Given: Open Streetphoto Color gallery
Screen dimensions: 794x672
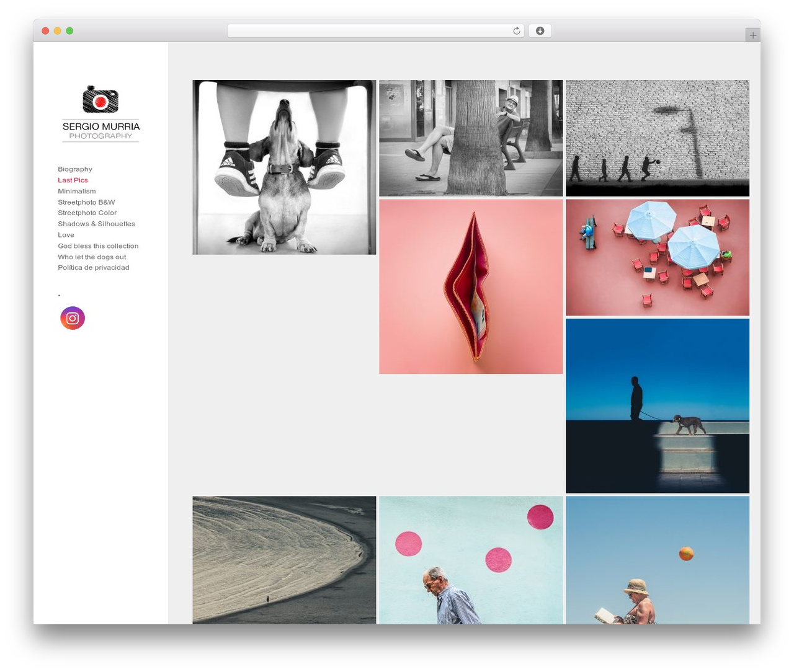Looking at the screenshot, I should (87, 213).
